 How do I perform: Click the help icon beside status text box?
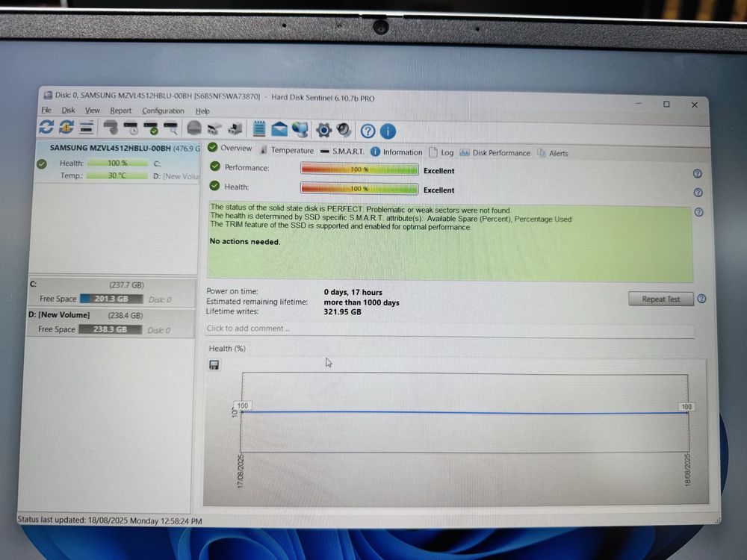point(699,212)
